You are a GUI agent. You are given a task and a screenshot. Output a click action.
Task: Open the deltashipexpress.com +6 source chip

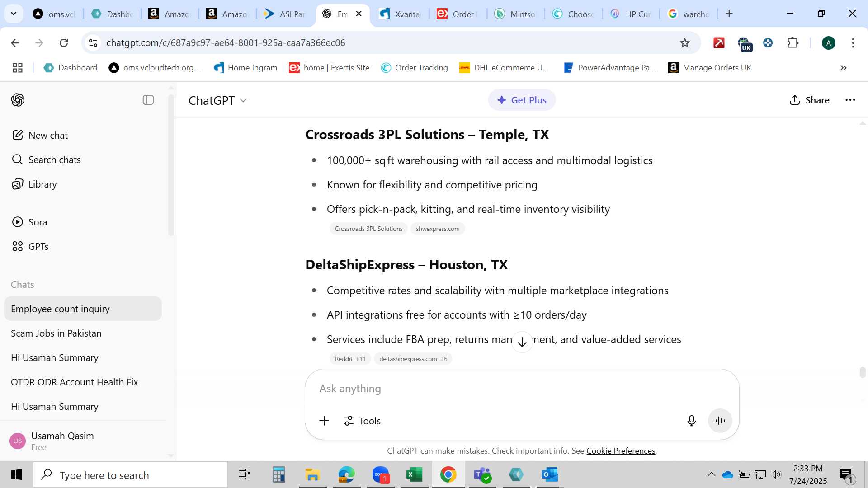pos(413,359)
